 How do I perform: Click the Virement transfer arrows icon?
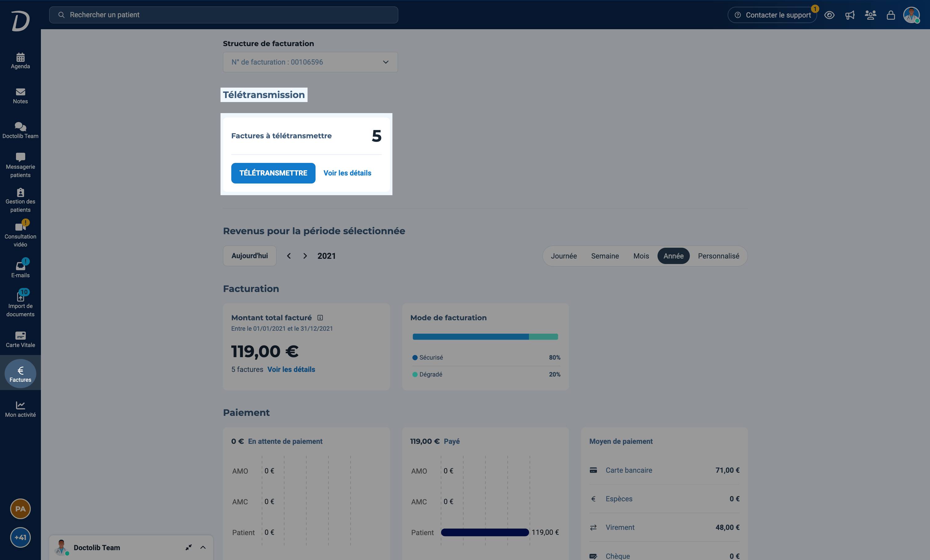click(593, 527)
